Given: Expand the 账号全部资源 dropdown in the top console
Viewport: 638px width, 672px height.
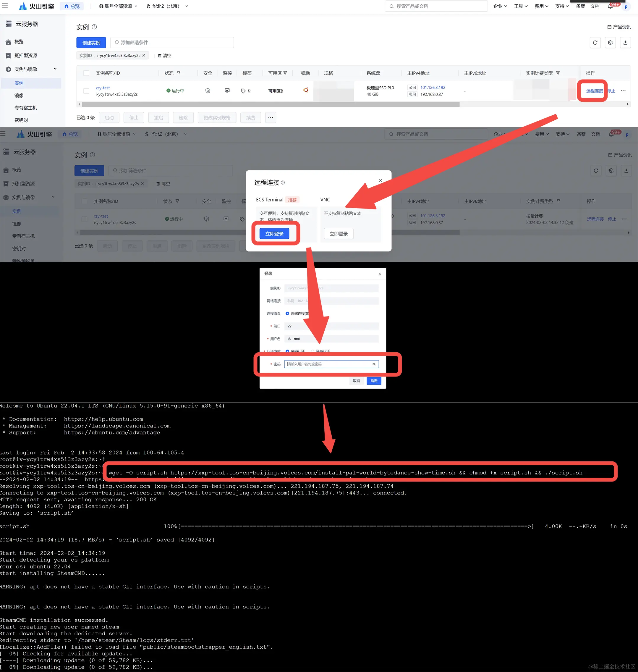Looking at the screenshot, I should coord(118,6).
